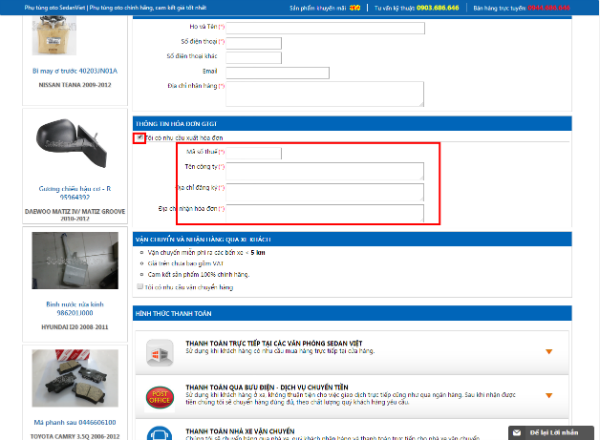Viewport: 600px width, 440px height.
Task: Click 'HYUNDAI I20 2008-2011' label
Action: point(75,327)
